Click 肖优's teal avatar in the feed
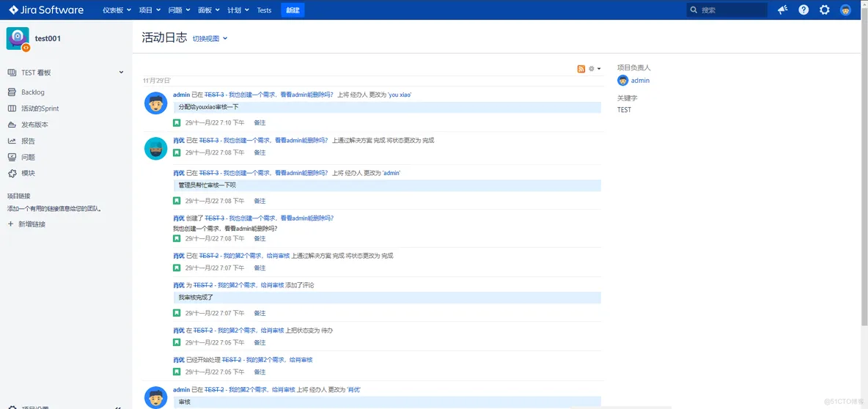 click(155, 148)
